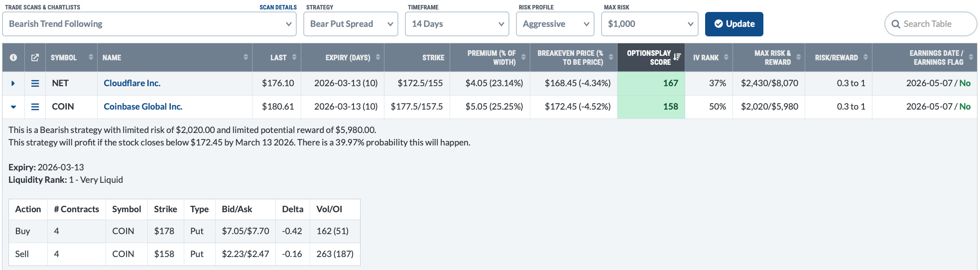The height and width of the screenshot is (270, 980).
Task: Sort by OptionsPlay Score column
Action: (x=677, y=57)
